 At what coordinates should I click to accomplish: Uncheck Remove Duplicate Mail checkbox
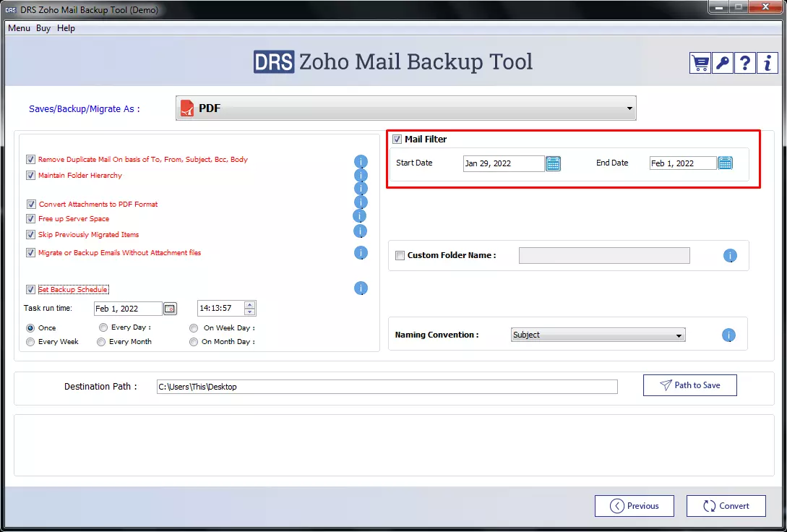31,160
